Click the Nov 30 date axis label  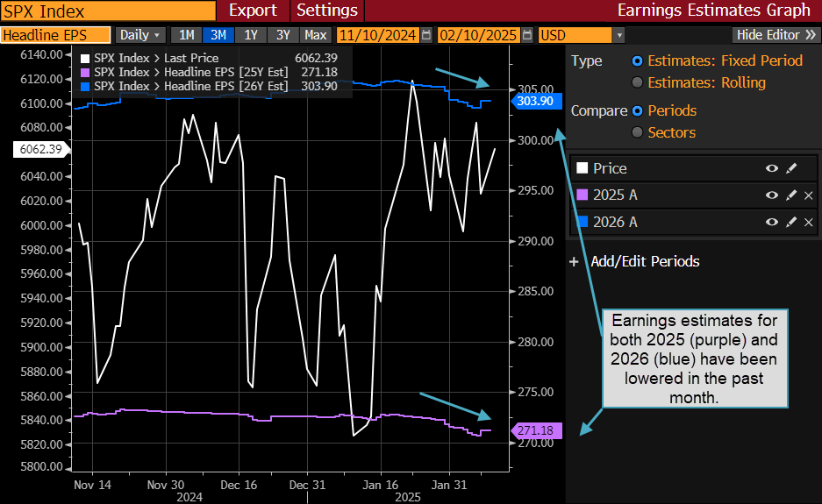coord(166,485)
